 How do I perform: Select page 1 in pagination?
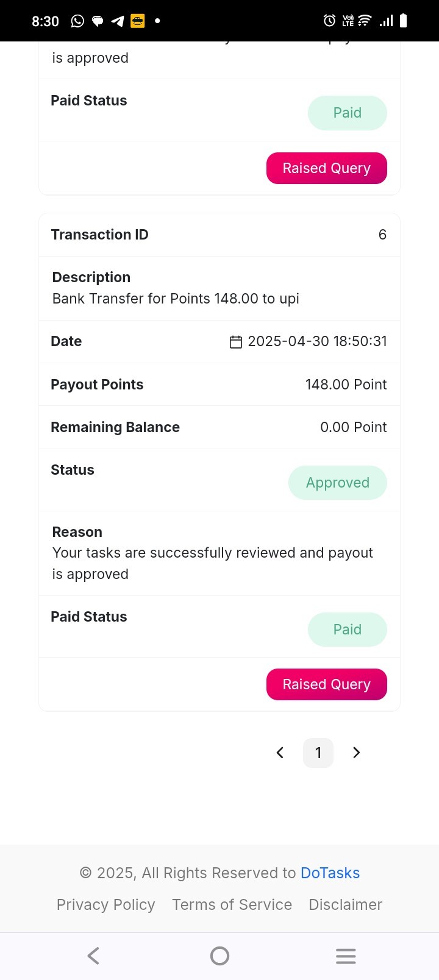318,753
